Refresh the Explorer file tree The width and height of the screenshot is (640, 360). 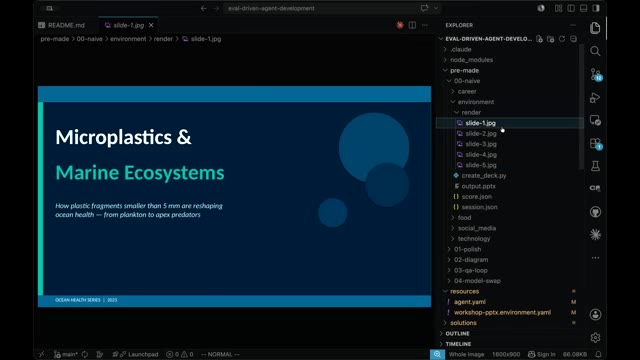pos(562,39)
